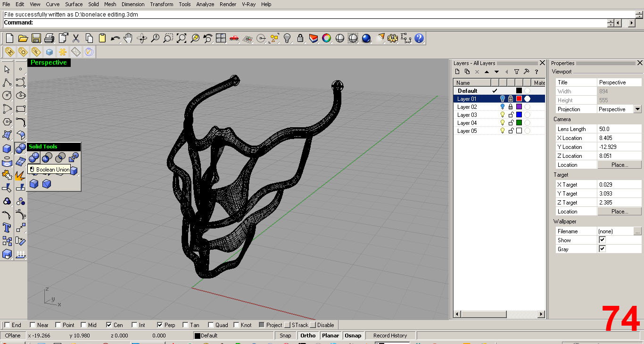This screenshot has width=644, height=344.
Task: Click the four-viewport layout icon
Action: click(x=221, y=38)
